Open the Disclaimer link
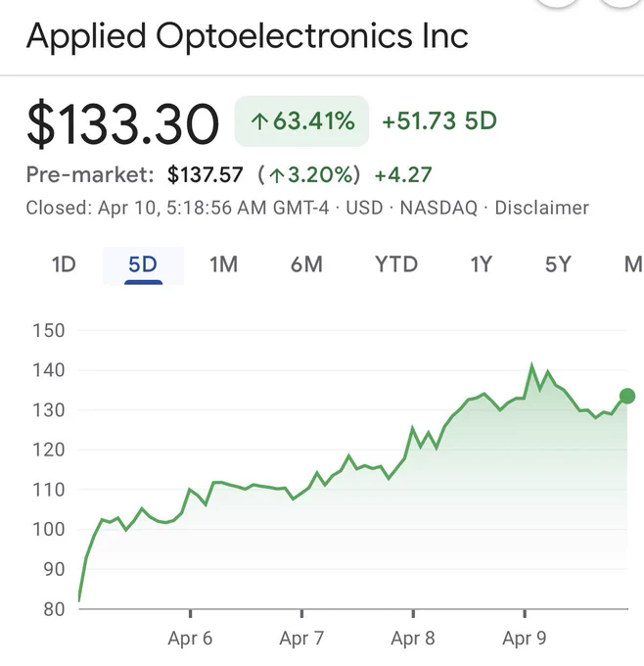This screenshot has width=644, height=666. click(x=541, y=208)
